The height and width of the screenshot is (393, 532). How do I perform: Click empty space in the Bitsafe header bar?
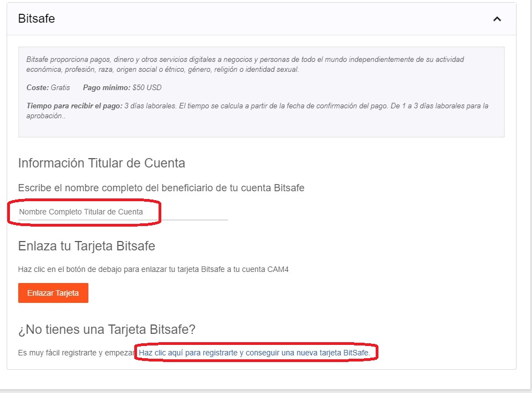tap(276, 19)
